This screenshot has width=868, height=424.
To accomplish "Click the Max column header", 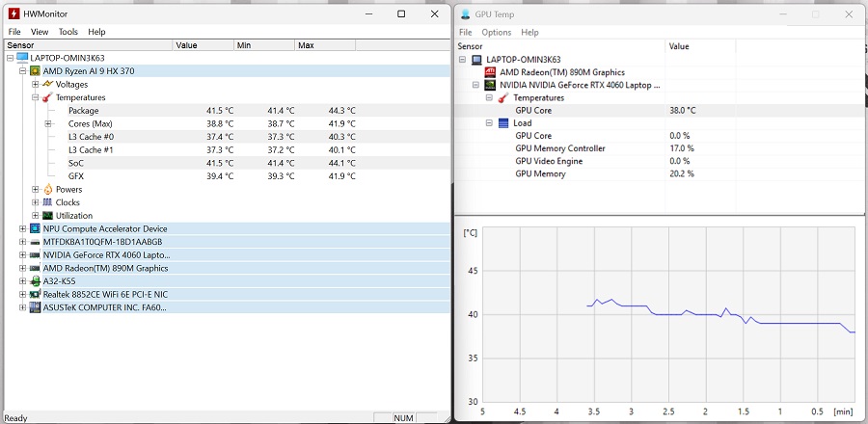I will point(306,45).
